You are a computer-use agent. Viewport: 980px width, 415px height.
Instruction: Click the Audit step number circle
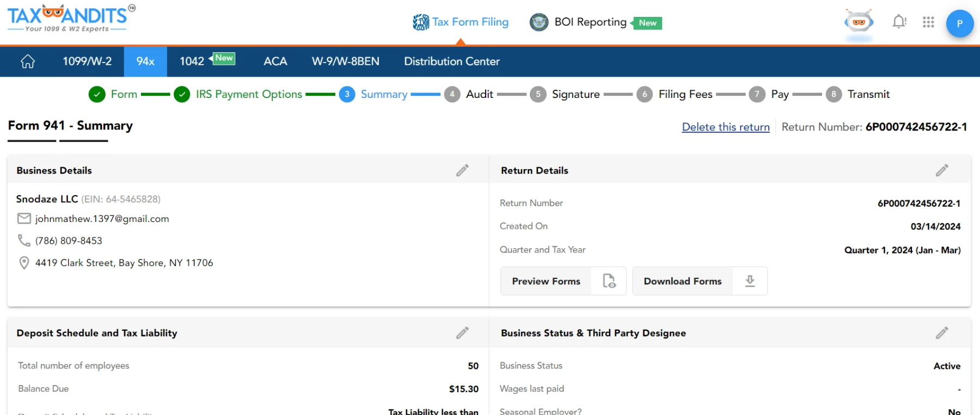tap(452, 95)
